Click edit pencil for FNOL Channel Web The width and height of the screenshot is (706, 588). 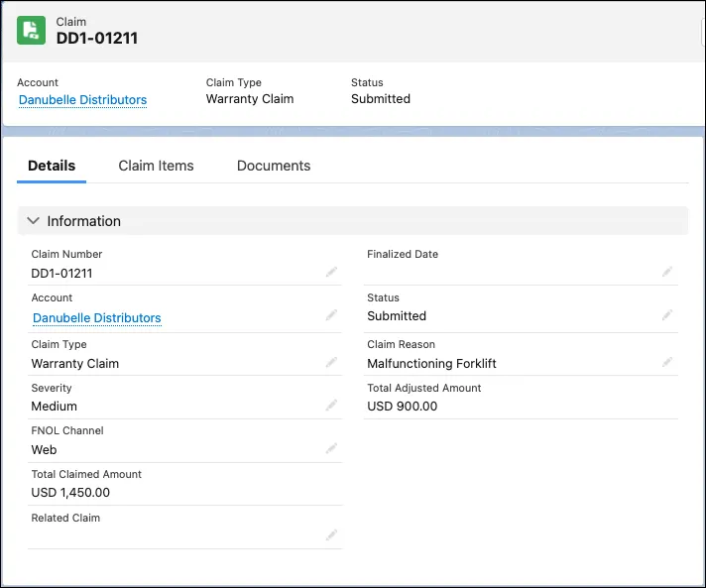(x=331, y=448)
